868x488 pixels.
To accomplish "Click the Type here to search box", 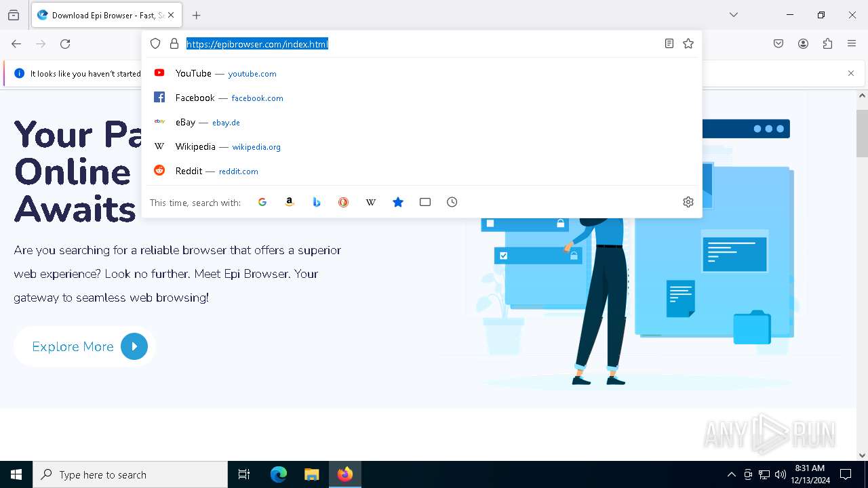I will pos(130,474).
